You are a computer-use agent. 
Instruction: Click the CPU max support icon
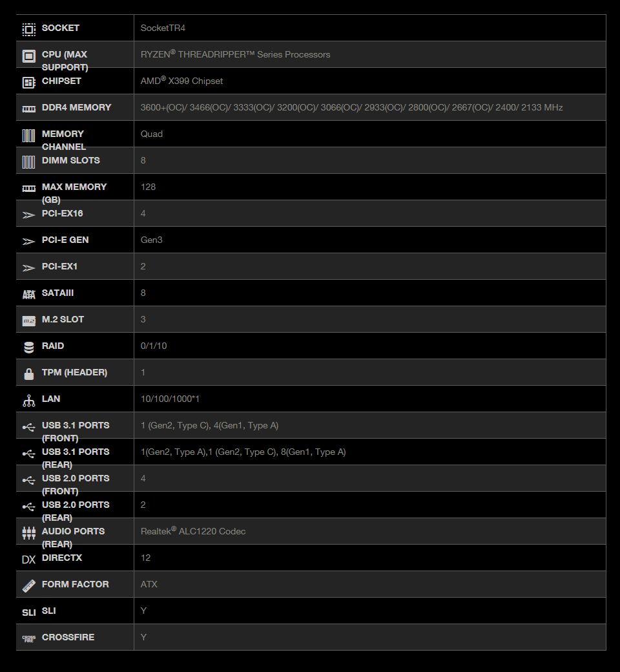tap(28, 56)
